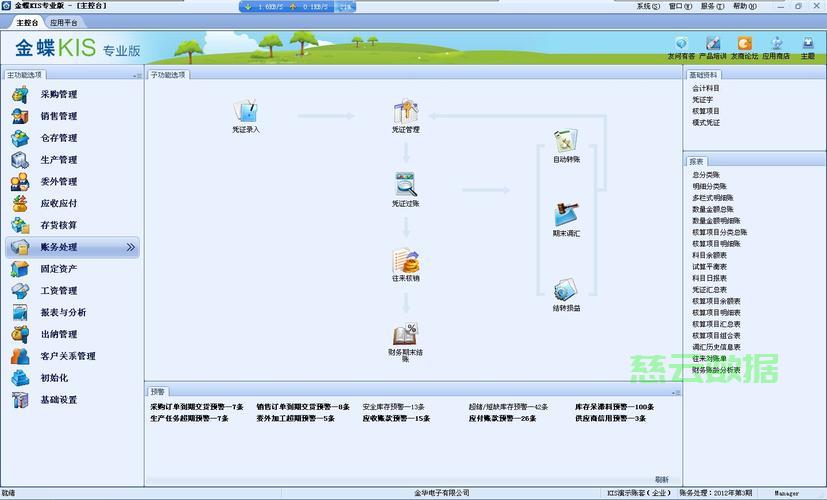Collapse 预警 panel pin button
Screen dimensions: 827x500
[x=676, y=392]
